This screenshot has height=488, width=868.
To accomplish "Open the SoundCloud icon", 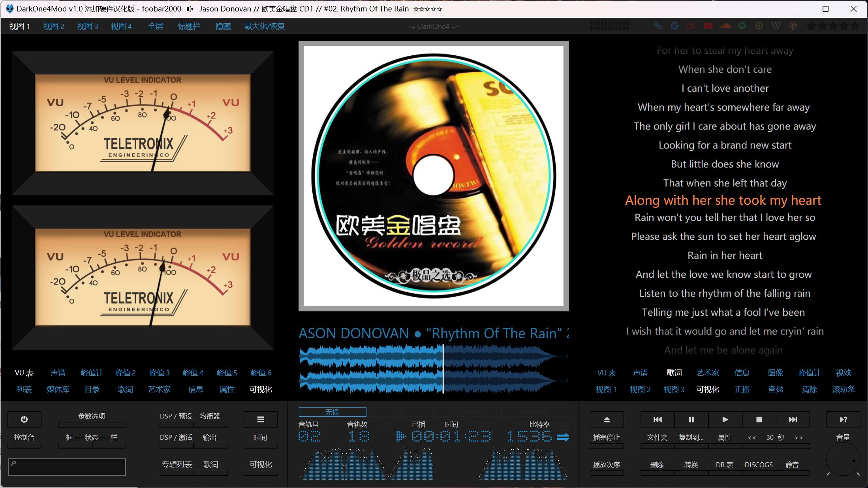I will pos(725,26).
